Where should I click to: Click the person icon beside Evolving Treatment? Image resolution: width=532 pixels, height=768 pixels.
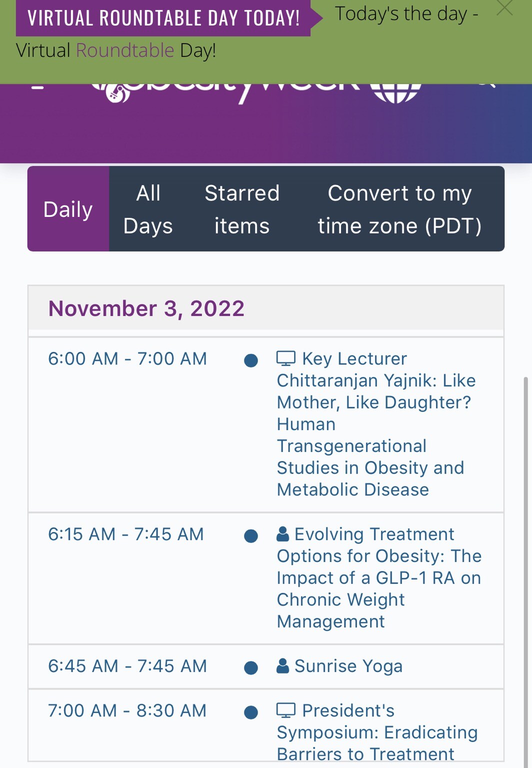[x=283, y=534]
